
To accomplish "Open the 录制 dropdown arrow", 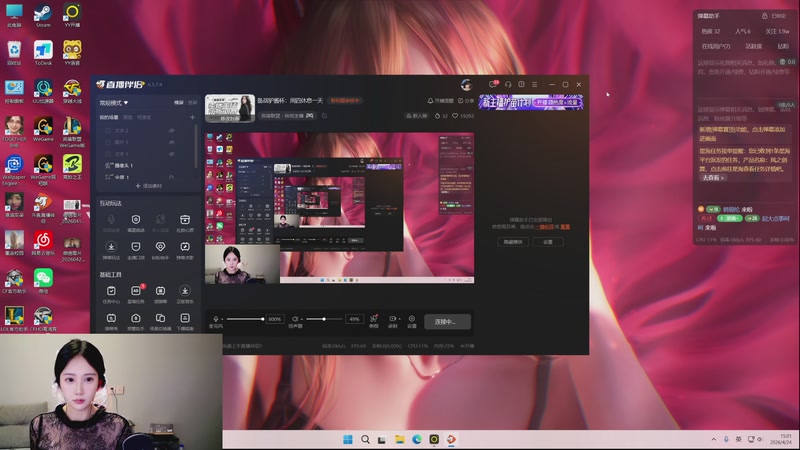I will click(399, 319).
